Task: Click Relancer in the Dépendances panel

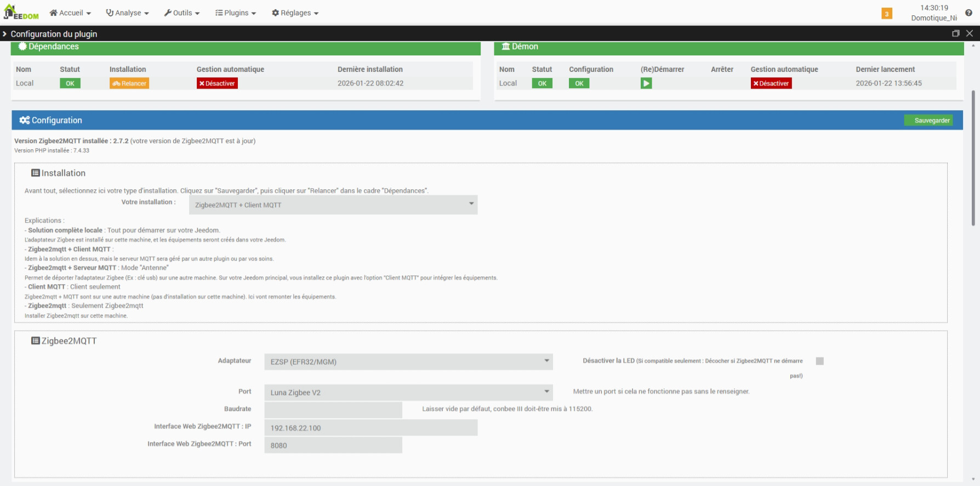Action: click(x=129, y=83)
